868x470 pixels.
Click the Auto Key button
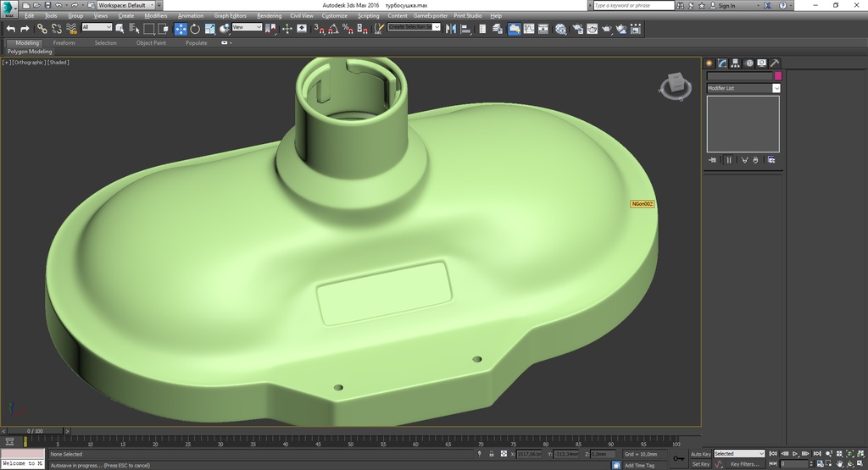700,454
